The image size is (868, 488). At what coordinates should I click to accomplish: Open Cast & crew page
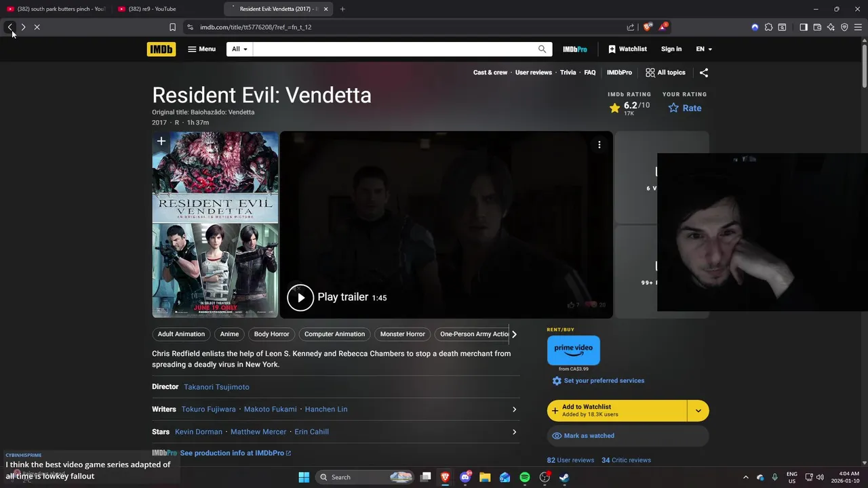[490, 73]
